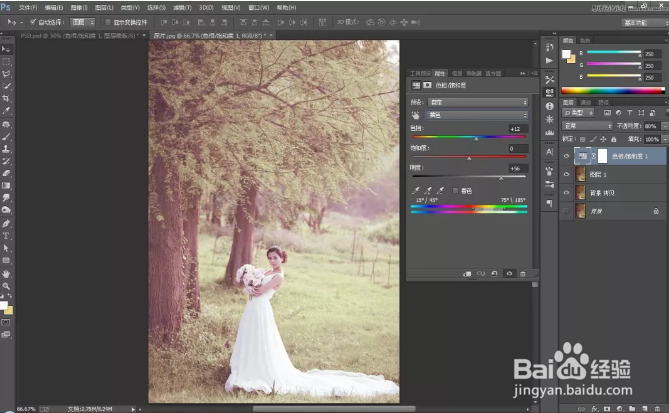The height and width of the screenshot is (413, 669).
Task: Click the Lightness slider track
Action: point(469,176)
